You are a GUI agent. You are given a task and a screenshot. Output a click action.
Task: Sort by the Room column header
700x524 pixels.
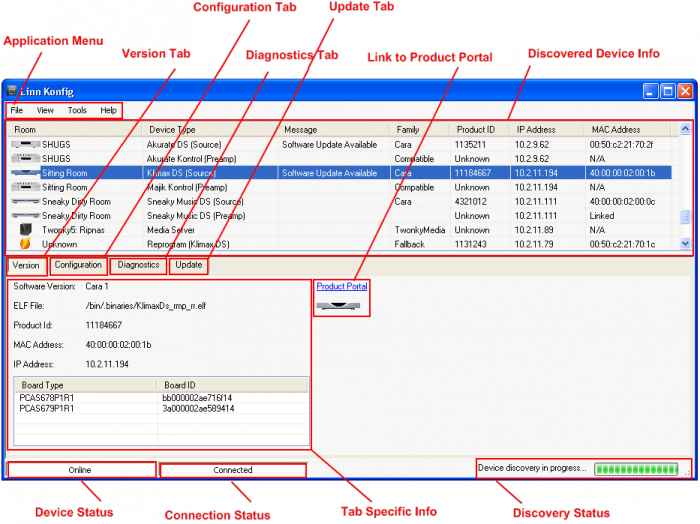point(75,130)
